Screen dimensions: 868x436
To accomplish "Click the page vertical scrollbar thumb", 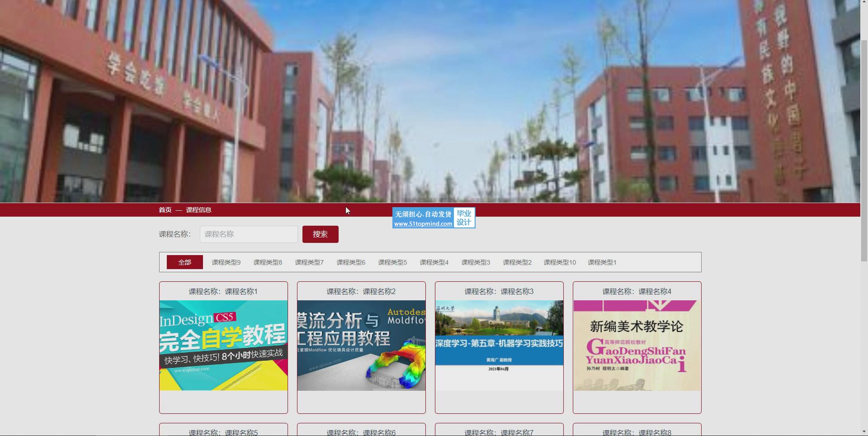I will click(x=864, y=149).
